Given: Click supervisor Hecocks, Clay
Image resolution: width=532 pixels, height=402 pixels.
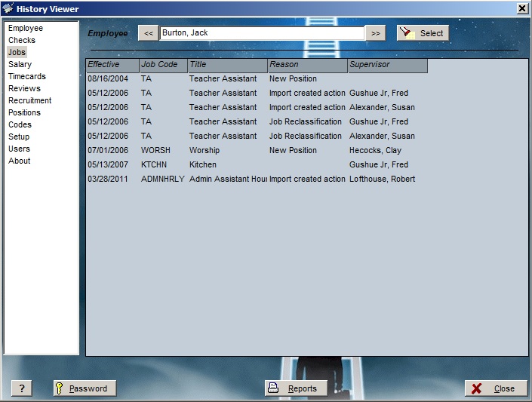Looking at the screenshot, I should (x=376, y=150).
